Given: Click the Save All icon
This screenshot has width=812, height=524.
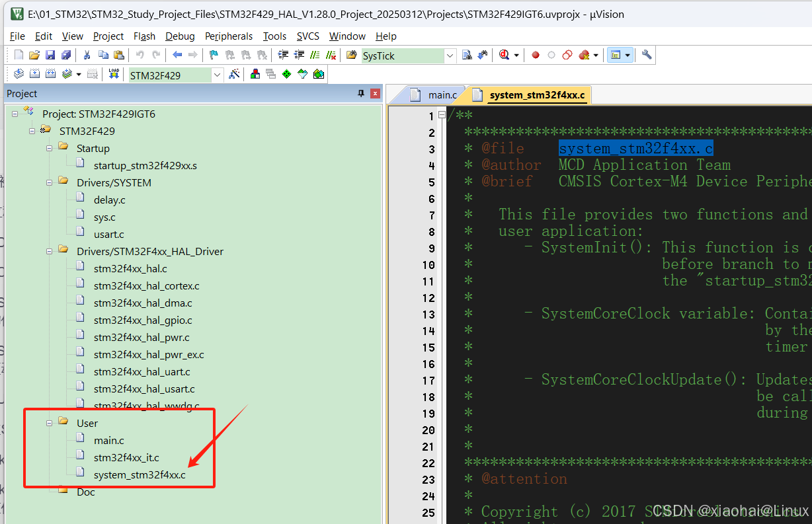Looking at the screenshot, I should point(66,55).
